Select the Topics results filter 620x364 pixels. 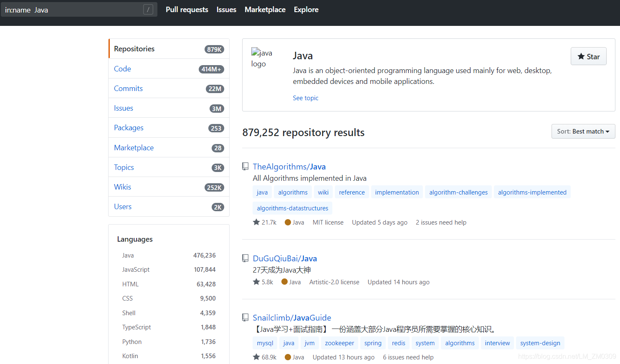pos(169,167)
